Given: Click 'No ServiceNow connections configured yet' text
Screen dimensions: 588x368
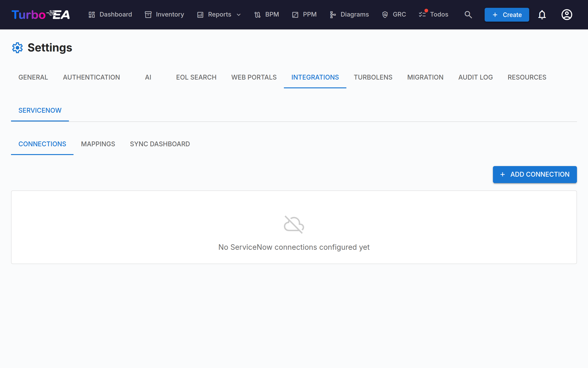Looking at the screenshot, I should point(294,247).
